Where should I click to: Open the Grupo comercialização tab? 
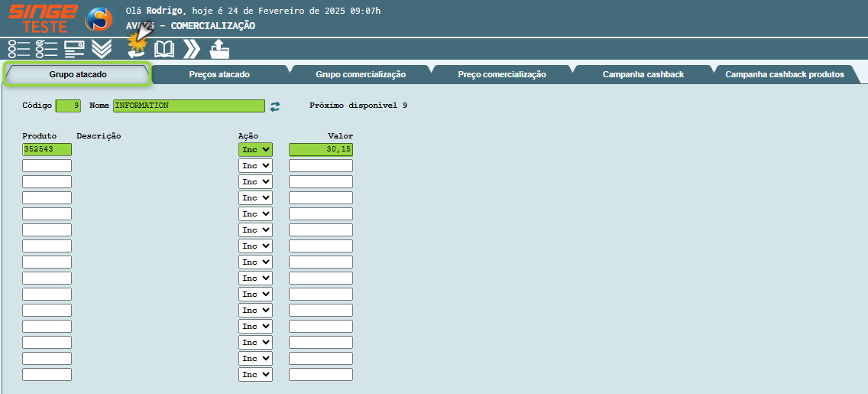(x=360, y=74)
